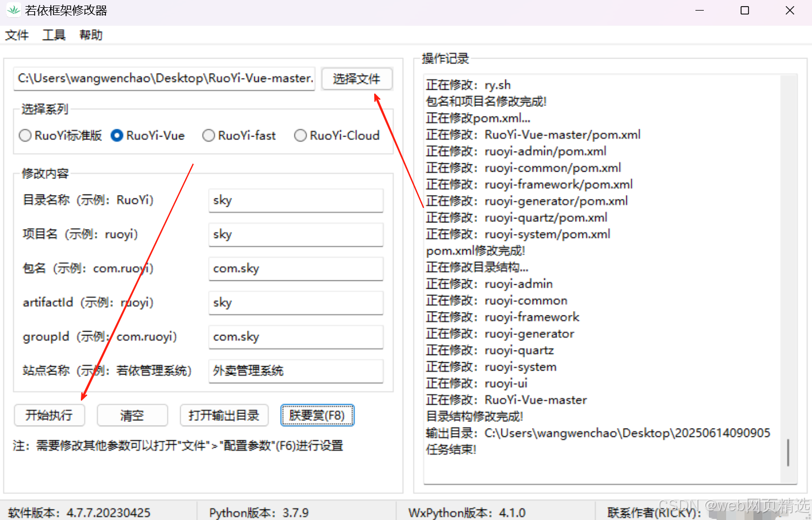Click the groupId input field

(296, 337)
